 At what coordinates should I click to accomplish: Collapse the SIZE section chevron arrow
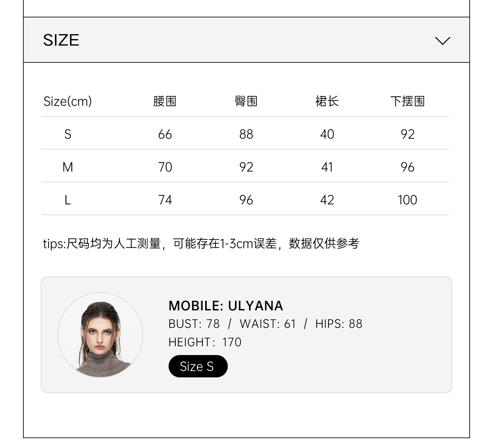tap(442, 41)
